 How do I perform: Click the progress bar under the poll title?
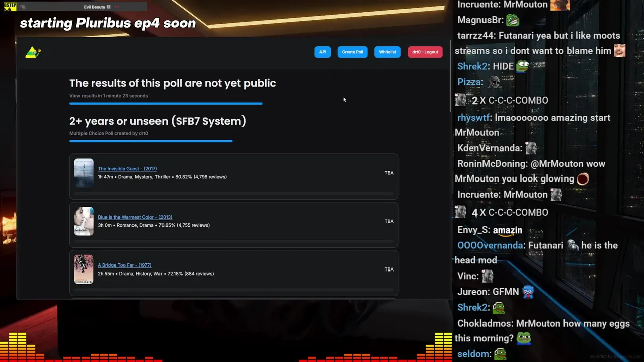pos(151,141)
